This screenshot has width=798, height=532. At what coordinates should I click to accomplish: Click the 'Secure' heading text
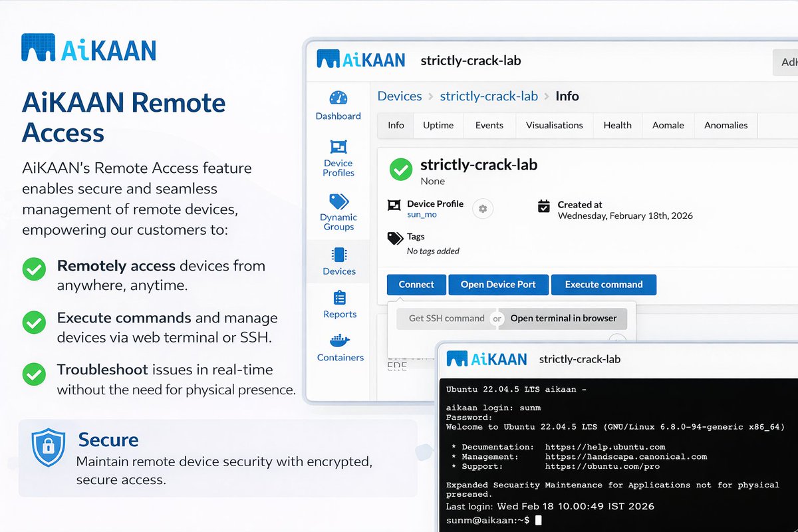tap(108, 440)
